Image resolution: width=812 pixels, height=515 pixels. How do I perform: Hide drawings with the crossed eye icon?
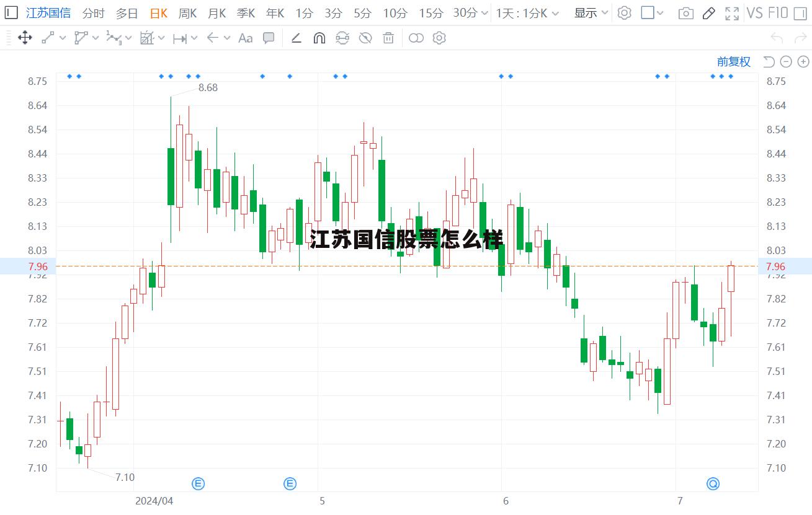tap(365, 38)
